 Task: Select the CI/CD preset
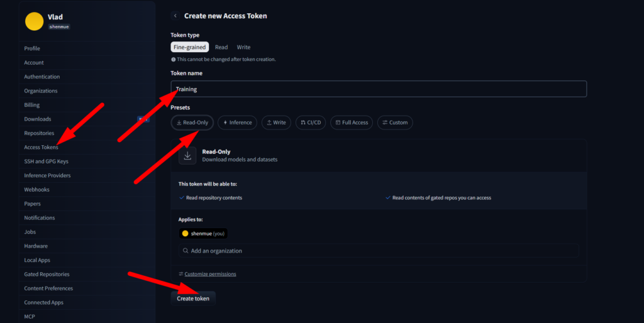click(311, 123)
